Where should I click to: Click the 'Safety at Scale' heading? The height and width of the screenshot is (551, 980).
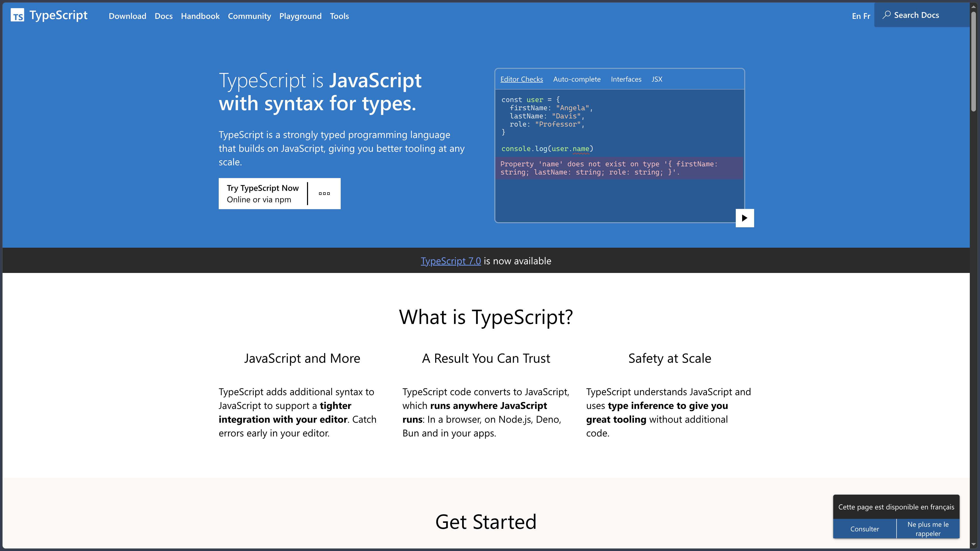[x=670, y=358]
